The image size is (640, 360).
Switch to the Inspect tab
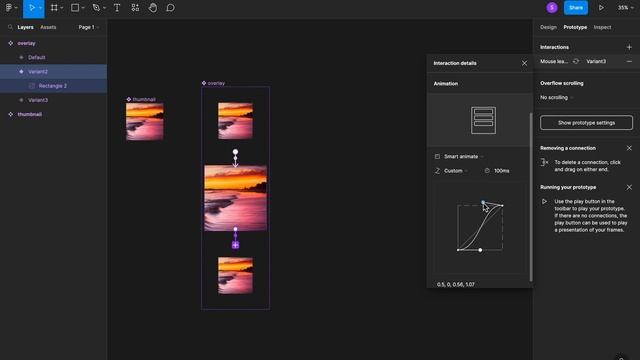pyautogui.click(x=602, y=27)
